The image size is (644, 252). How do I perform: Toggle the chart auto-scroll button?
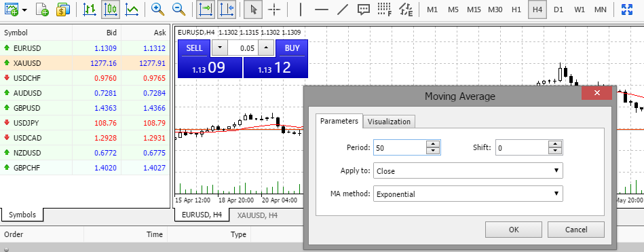pyautogui.click(x=206, y=10)
